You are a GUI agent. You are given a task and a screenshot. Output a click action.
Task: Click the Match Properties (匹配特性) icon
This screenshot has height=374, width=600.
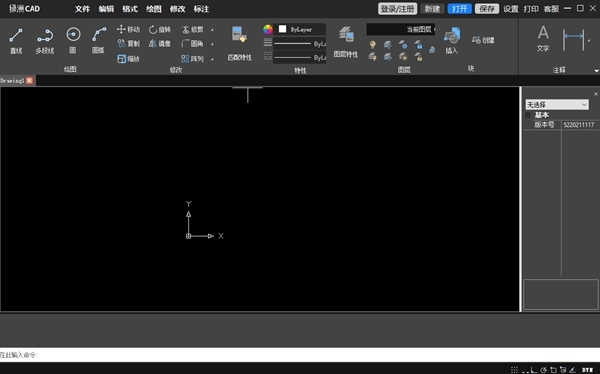pos(240,34)
